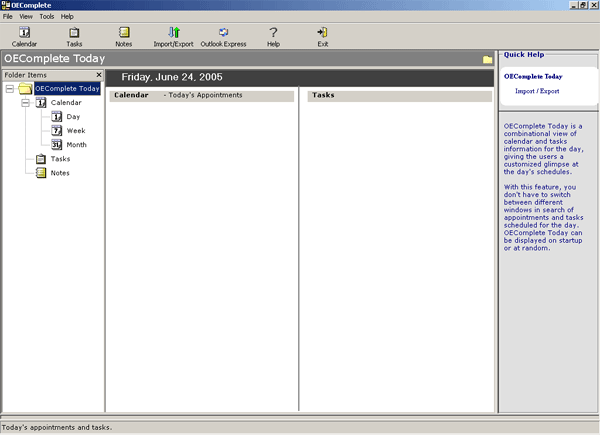
Task: Select the Week calendar icon in tree
Action: pos(57,130)
